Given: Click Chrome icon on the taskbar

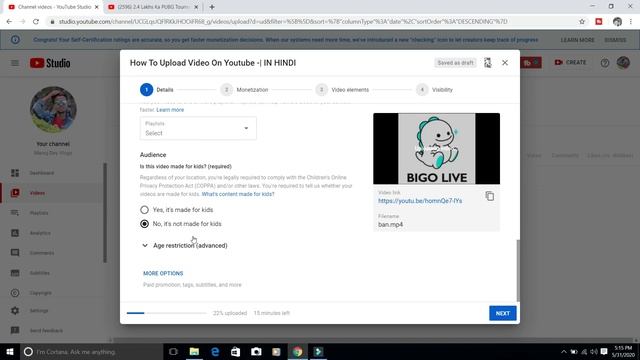Looking at the screenshot, I should [297, 351].
